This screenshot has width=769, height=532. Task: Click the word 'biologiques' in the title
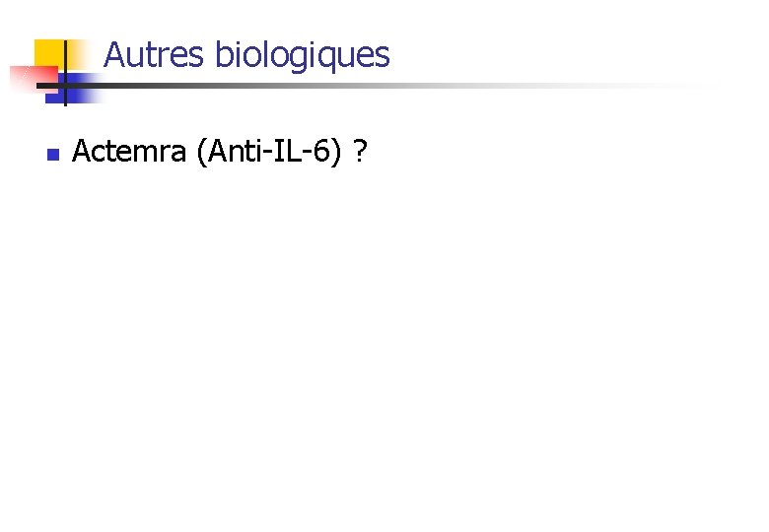coord(303,56)
